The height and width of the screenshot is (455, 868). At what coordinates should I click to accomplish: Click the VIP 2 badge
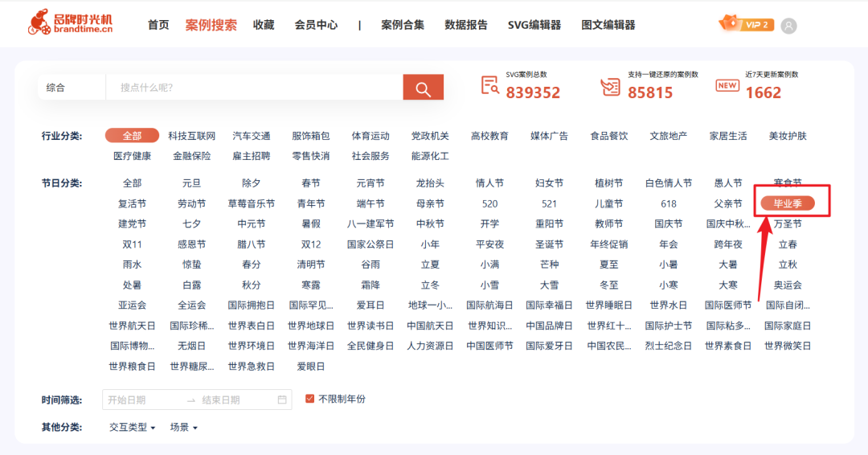pos(746,24)
